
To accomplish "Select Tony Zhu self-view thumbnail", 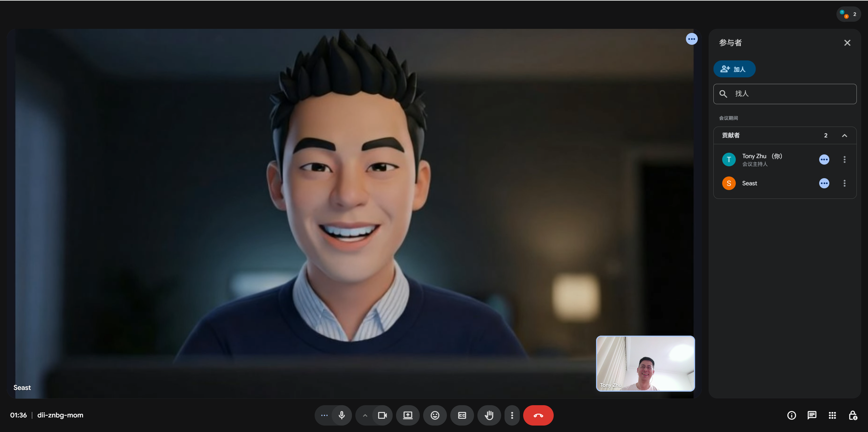I will click(645, 363).
